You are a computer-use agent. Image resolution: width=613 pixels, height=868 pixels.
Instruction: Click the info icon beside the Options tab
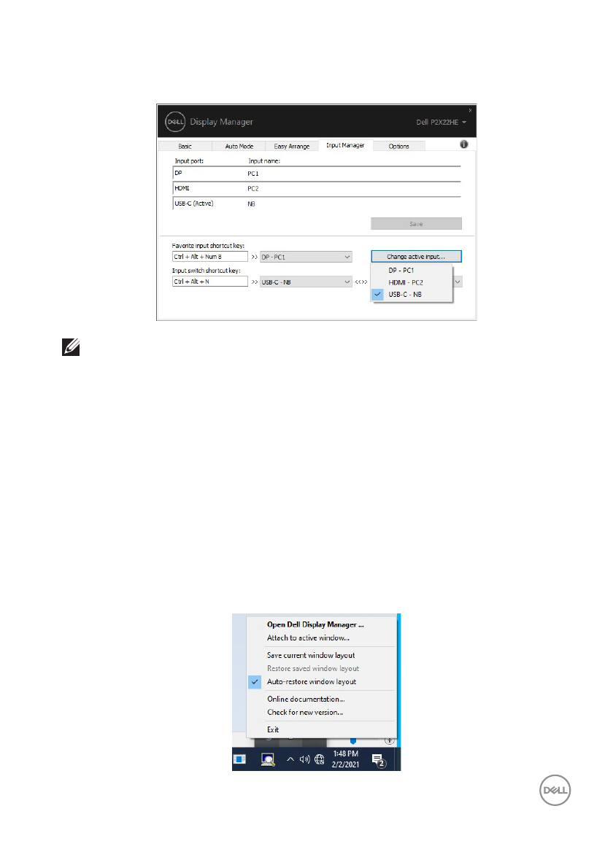tap(463, 144)
